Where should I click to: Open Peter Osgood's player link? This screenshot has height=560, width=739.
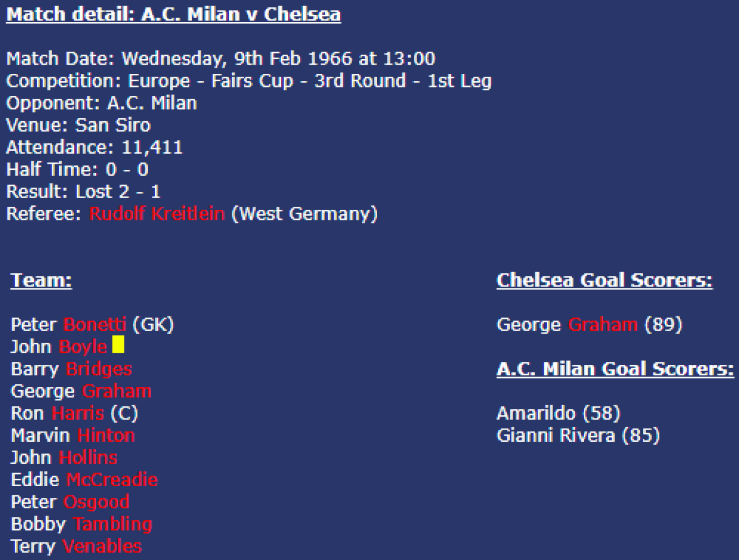click(x=96, y=502)
